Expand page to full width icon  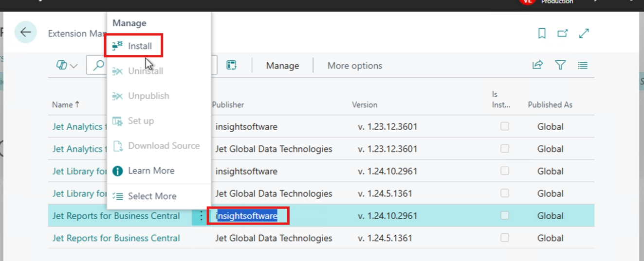(584, 33)
